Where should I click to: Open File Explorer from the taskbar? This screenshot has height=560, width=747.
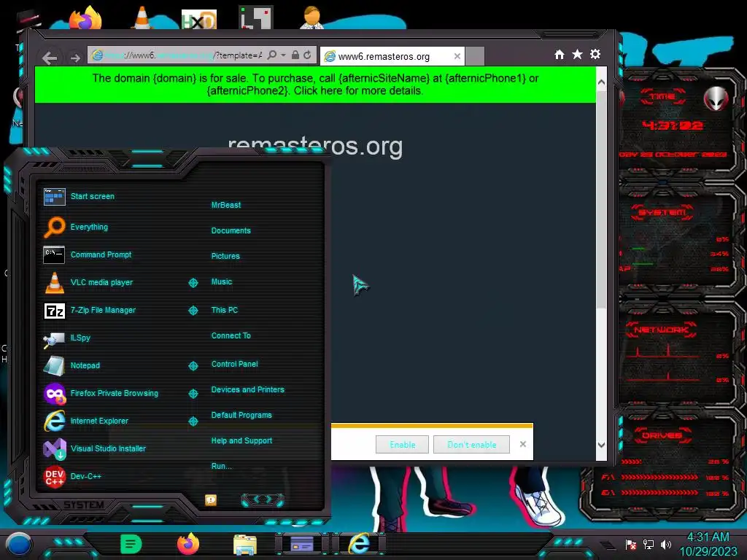245,545
